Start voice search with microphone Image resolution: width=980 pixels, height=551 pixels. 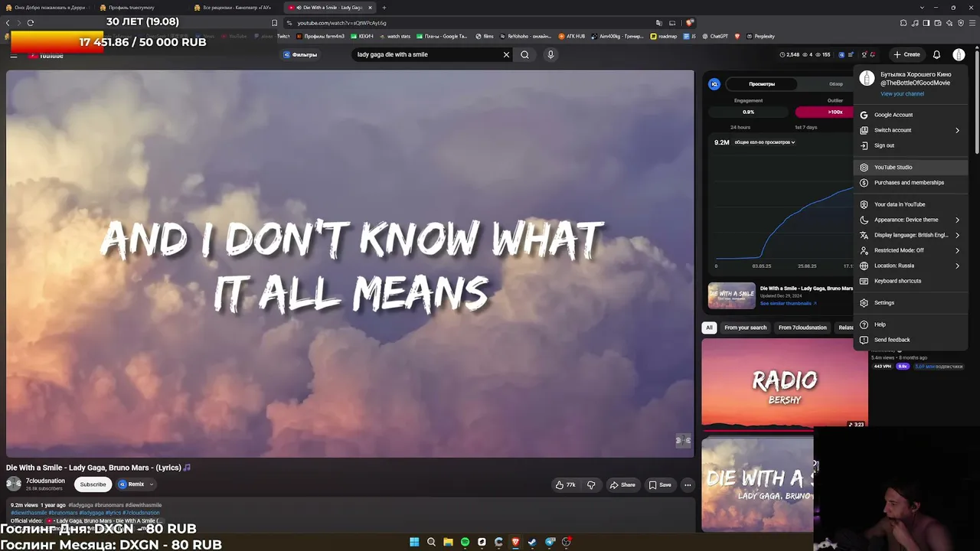click(x=550, y=54)
